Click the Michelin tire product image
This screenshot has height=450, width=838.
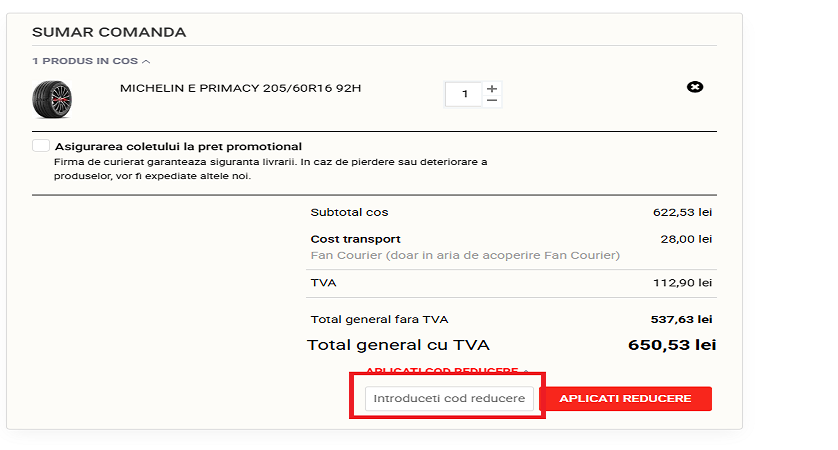coord(53,101)
